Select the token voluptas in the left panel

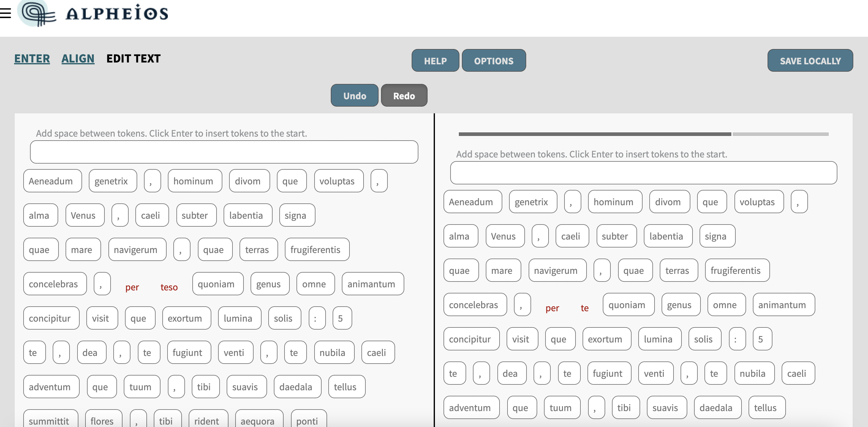click(339, 181)
